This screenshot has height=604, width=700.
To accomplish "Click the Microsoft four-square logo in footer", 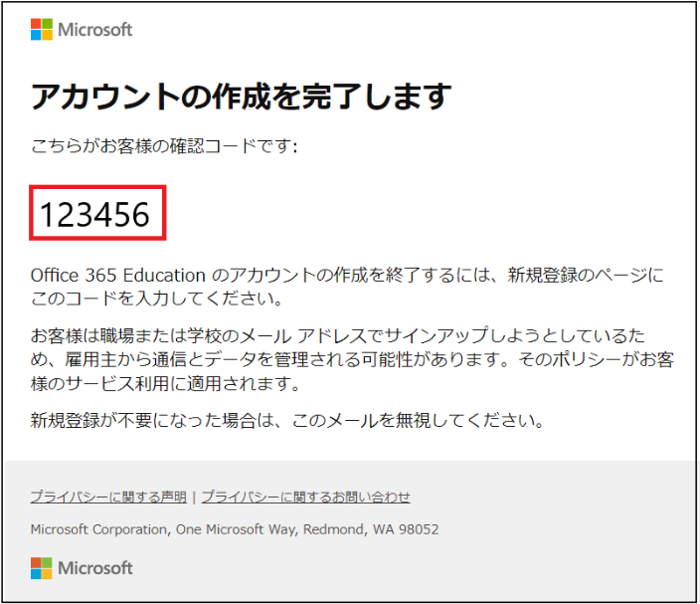I will click(42, 568).
